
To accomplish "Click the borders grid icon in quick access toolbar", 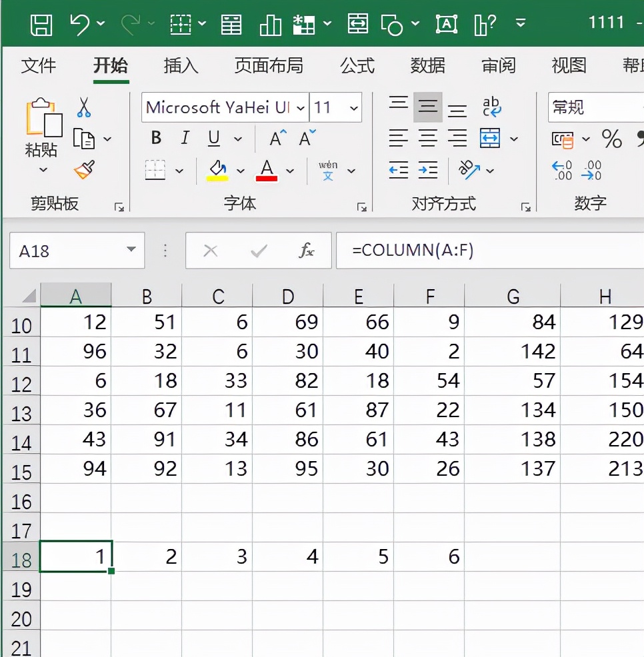I will click(181, 24).
